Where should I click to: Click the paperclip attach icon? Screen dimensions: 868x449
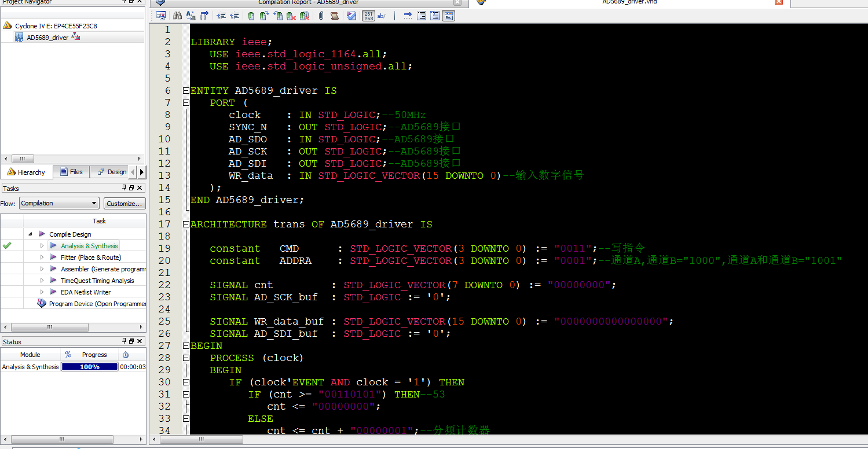[x=321, y=16]
